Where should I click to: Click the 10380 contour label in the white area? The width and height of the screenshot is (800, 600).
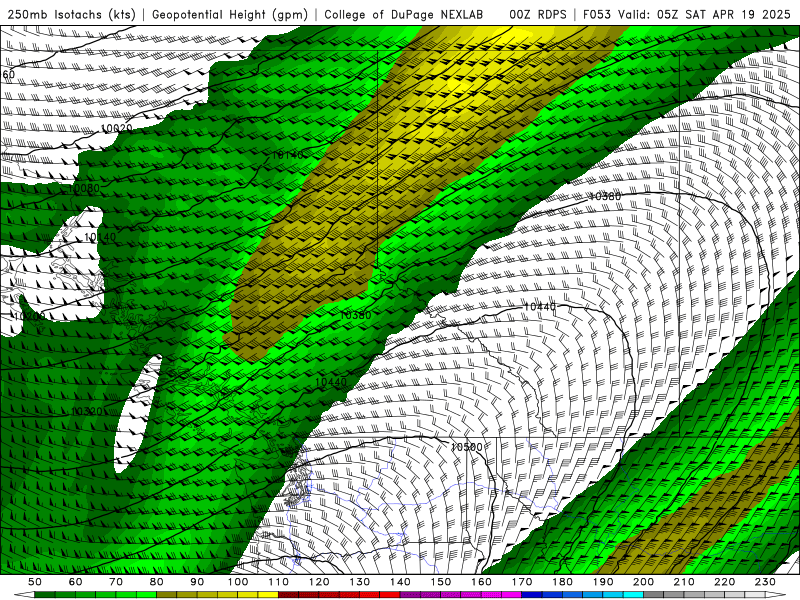coord(605,196)
